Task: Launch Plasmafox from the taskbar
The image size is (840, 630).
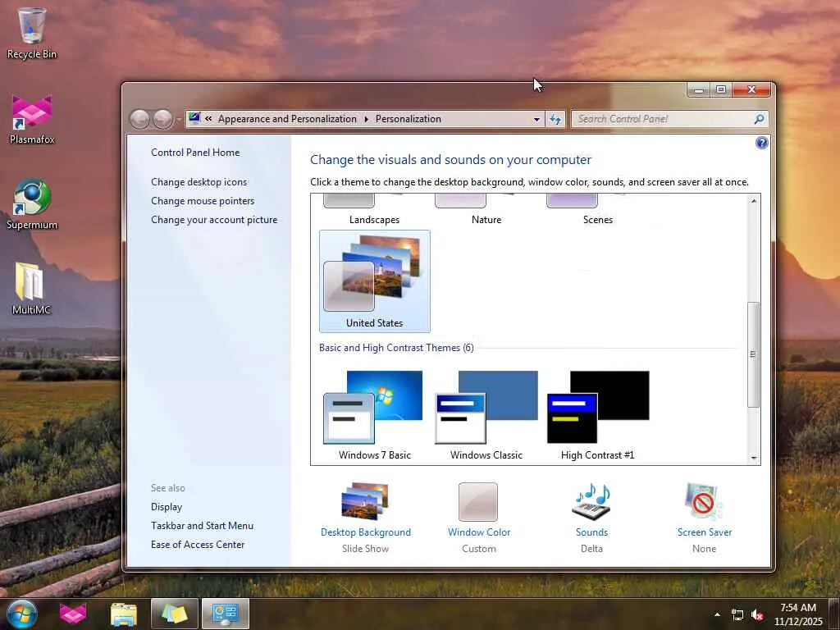Action: point(73,614)
